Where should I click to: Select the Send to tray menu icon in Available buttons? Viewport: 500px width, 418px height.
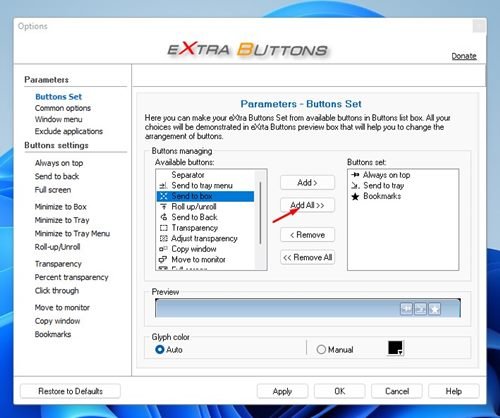point(163,186)
